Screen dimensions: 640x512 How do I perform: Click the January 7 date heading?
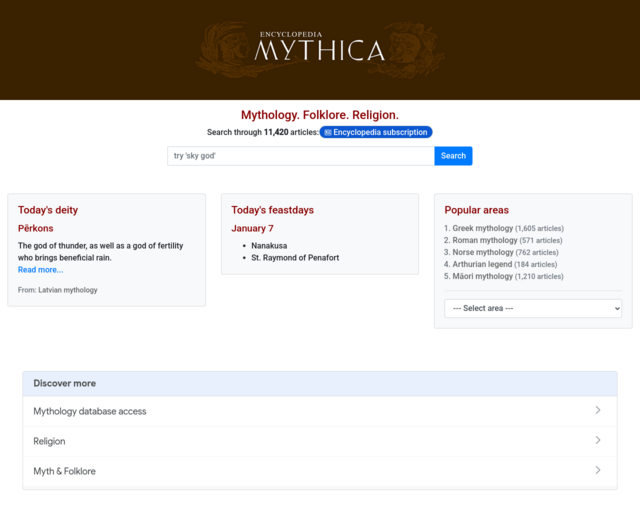click(x=252, y=228)
